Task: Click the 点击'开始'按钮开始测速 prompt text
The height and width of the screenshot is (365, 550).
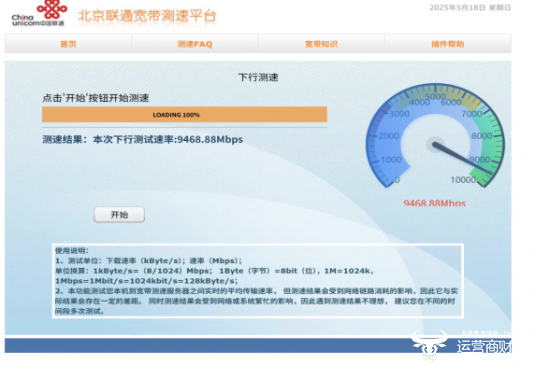Action: click(96, 98)
